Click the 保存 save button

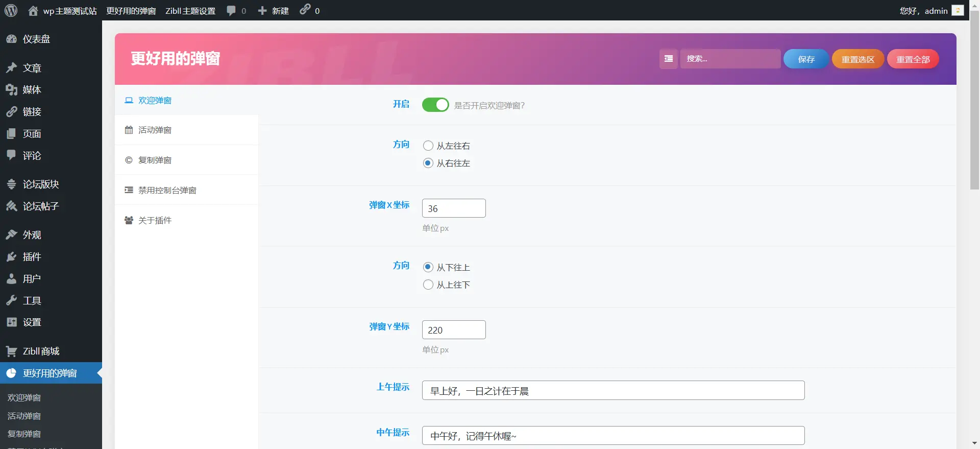806,59
